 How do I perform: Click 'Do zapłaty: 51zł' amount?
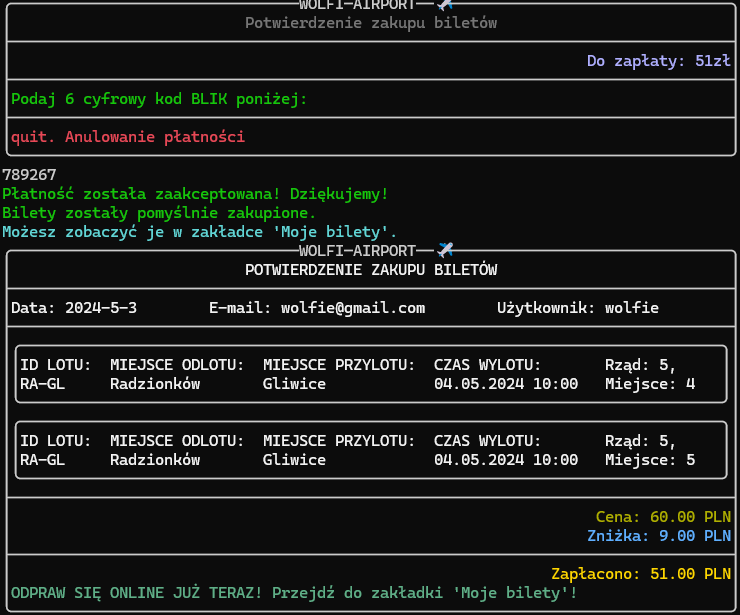(x=659, y=61)
